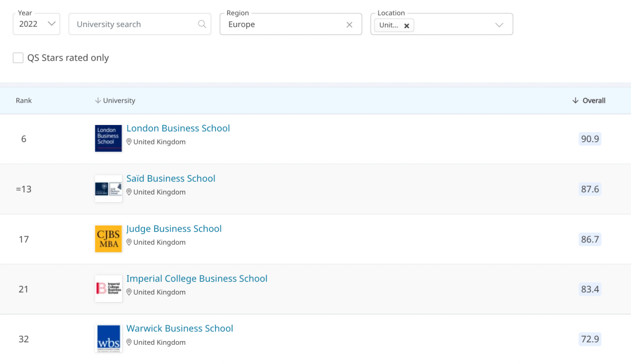Sort by Overall score column
Viewport: 631px width, 364px height.
click(589, 100)
